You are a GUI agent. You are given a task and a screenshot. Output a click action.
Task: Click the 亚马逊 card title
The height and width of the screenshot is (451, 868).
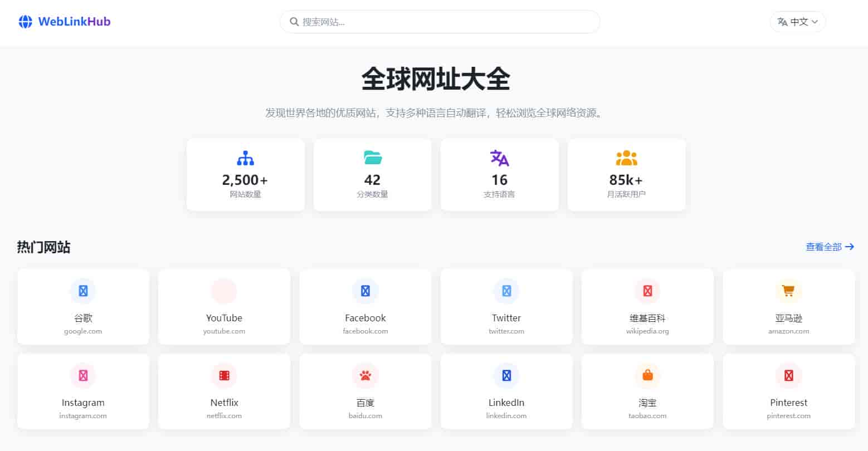[x=788, y=318]
